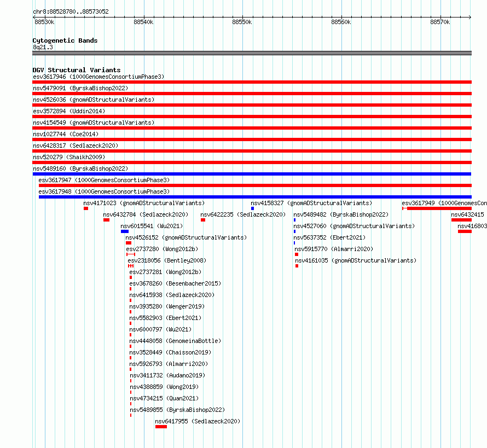Click the blue marker under nsv6015541
This screenshot has width=487, height=448.
tap(125, 231)
